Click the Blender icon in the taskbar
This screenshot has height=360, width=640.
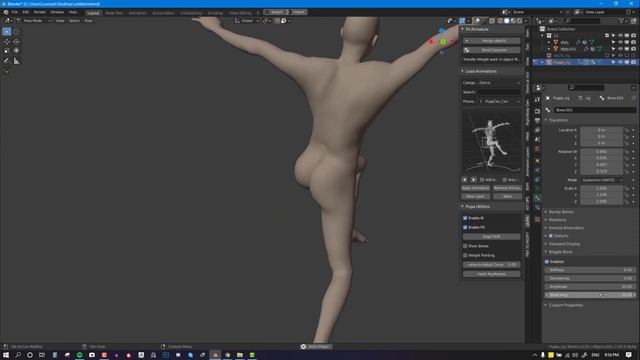pyautogui.click(x=215, y=355)
